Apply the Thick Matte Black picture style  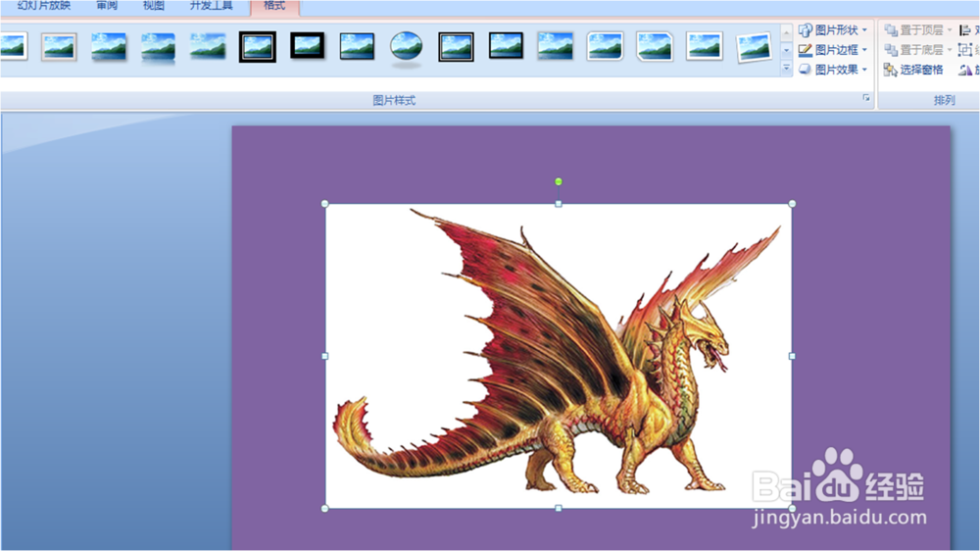307,46
